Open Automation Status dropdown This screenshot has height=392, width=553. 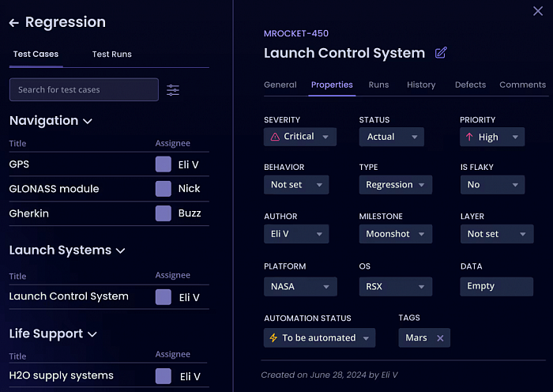point(319,338)
